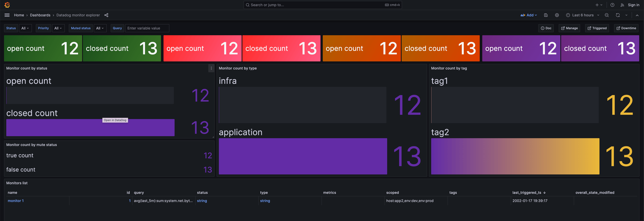Navigate to Dashboards in the breadcrumb
The height and width of the screenshot is (221, 644).
pyautogui.click(x=40, y=15)
